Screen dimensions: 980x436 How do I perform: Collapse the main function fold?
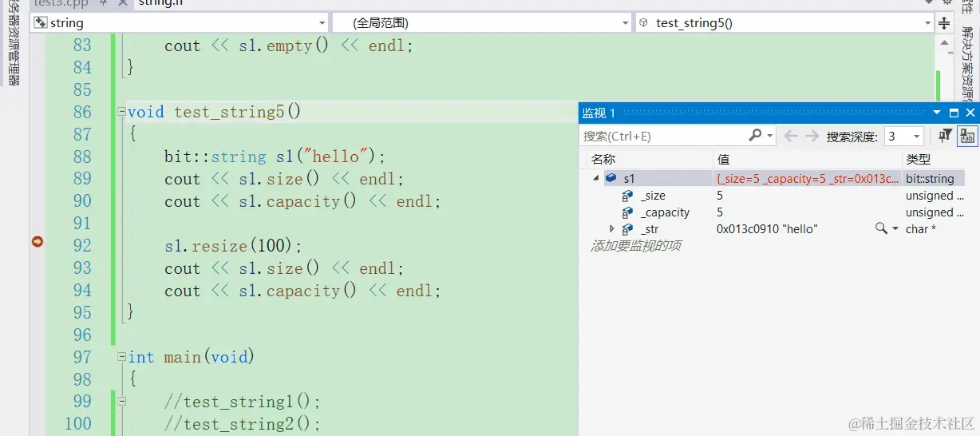pyautogui.click(x=121, y=357)
